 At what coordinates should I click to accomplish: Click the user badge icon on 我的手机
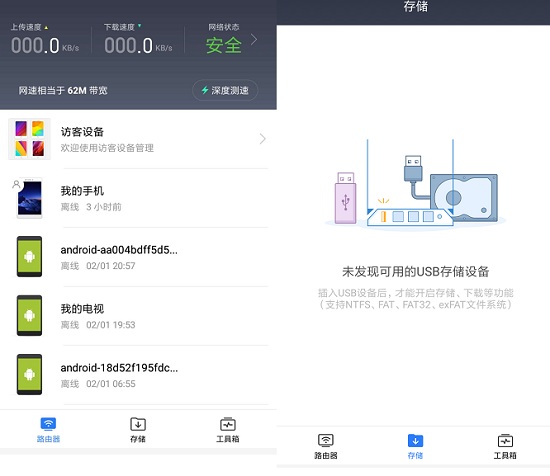(x=16, y=184)
